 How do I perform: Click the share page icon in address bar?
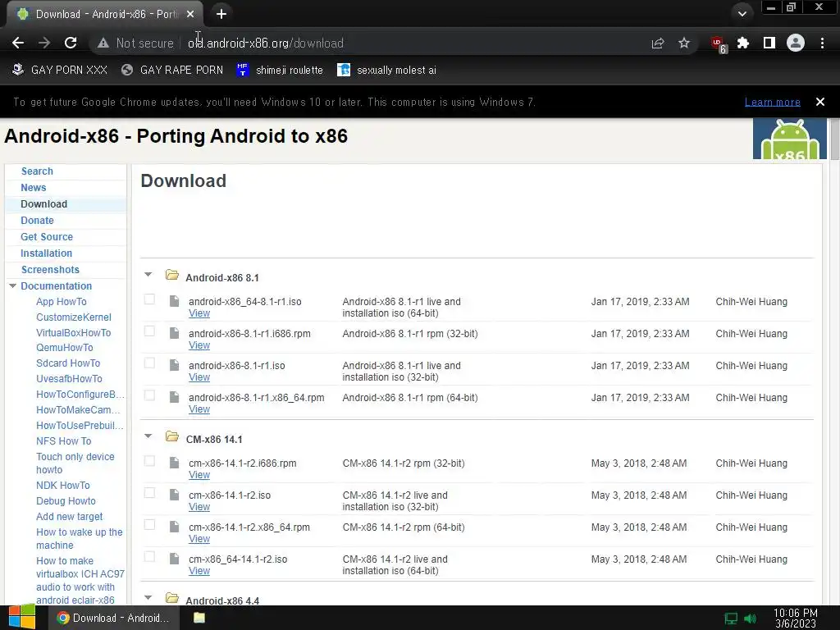(x=657, y=43)
